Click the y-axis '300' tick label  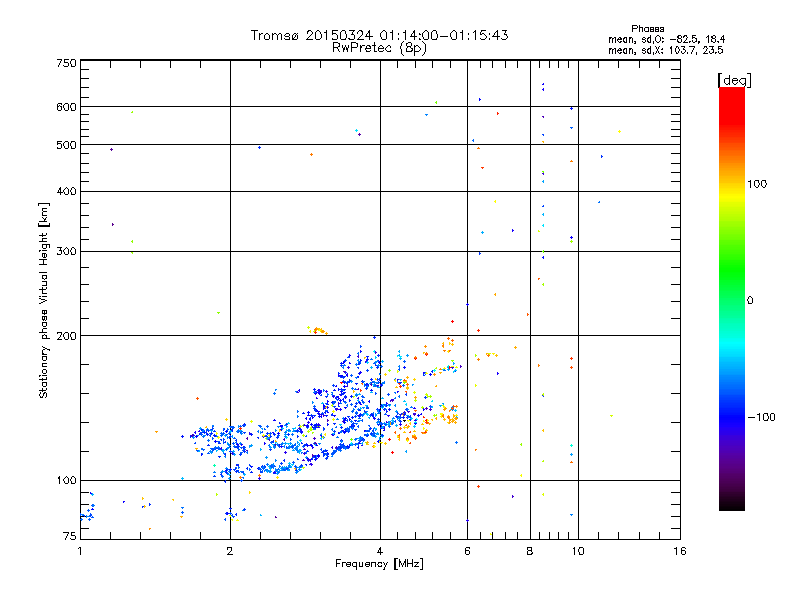[x=67, y=251]
